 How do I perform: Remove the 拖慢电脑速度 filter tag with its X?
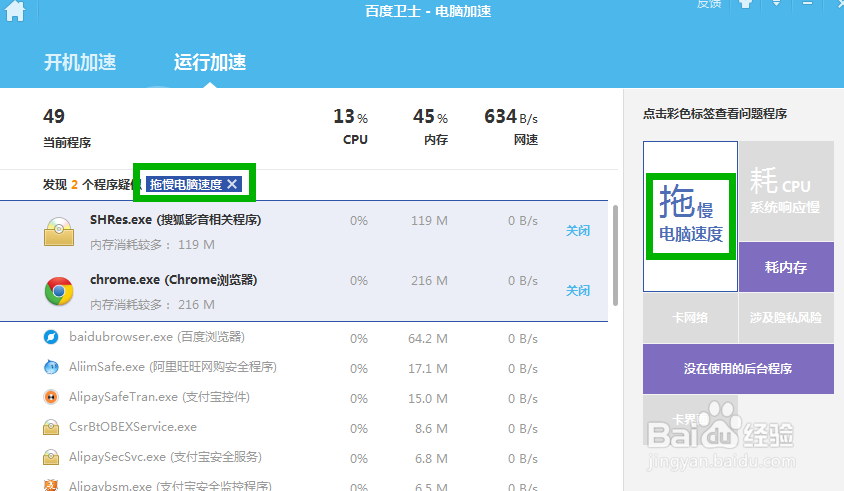232,184
